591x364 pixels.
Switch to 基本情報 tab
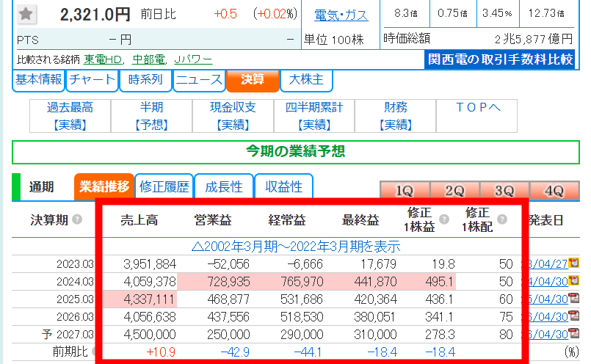[39, 80]
